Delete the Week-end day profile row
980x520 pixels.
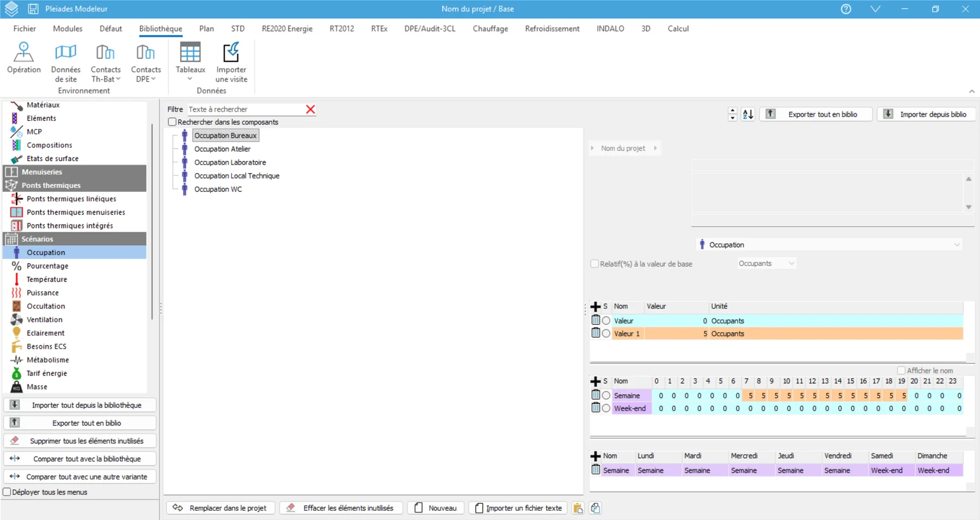(x=596, y=408)
